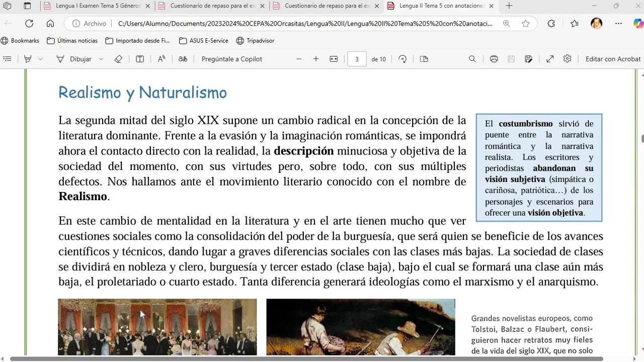Image resolution: width=644 pixels, height=362 pixels.
Task: Enter full screen with the expand arrows icon
Action: [550, 59]
